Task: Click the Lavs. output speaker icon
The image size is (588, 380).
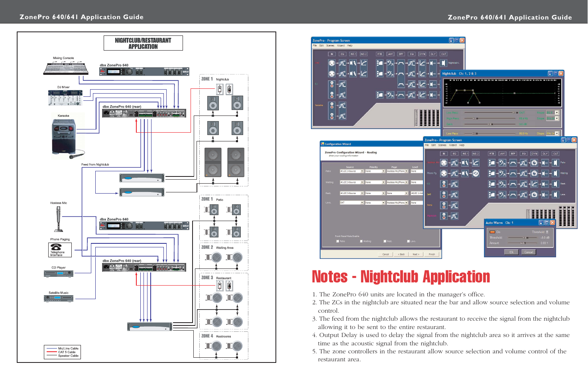Action: point(556,195)
